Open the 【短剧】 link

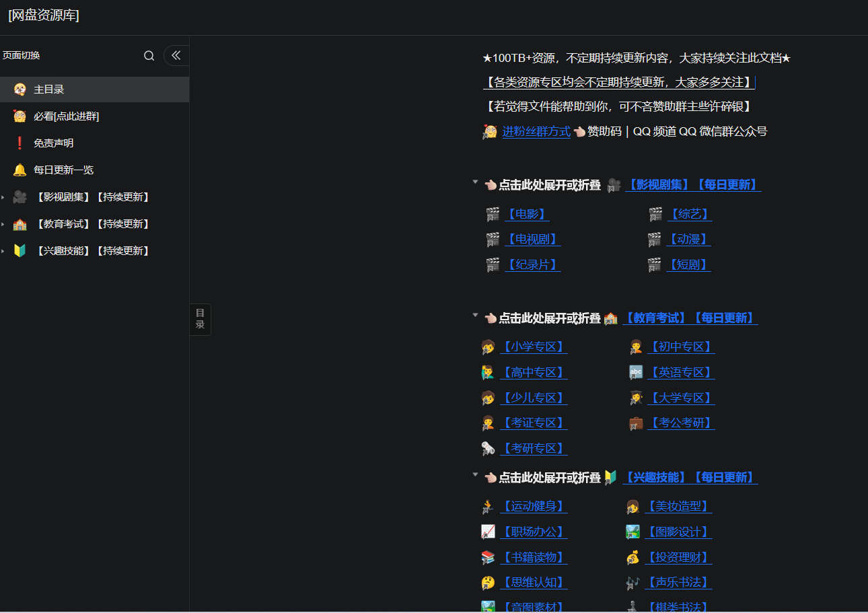(x=688, y=265)
